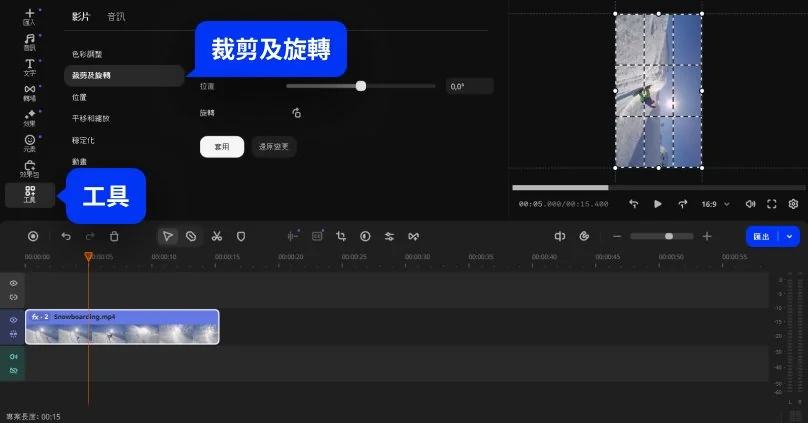Click the 還原變更 revert changes button
808x423 pixels.
pos(273,147)
